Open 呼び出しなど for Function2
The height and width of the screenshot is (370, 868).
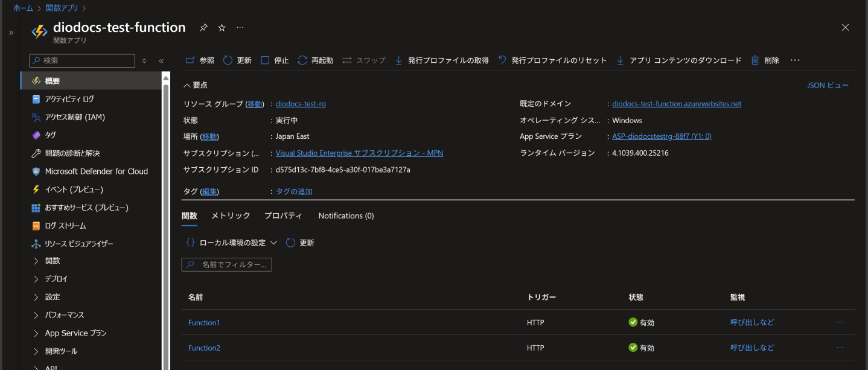pos(752,348)
